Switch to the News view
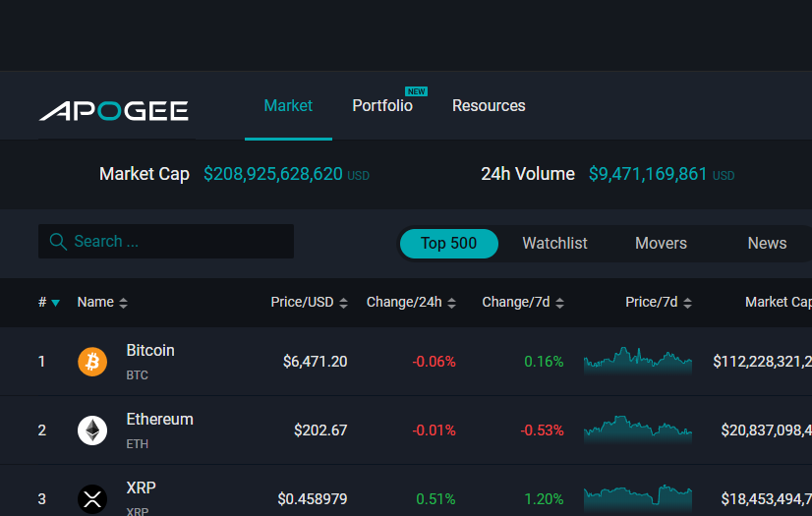The width and height of the screenshot is (812, 516). (x=767, y=243)
